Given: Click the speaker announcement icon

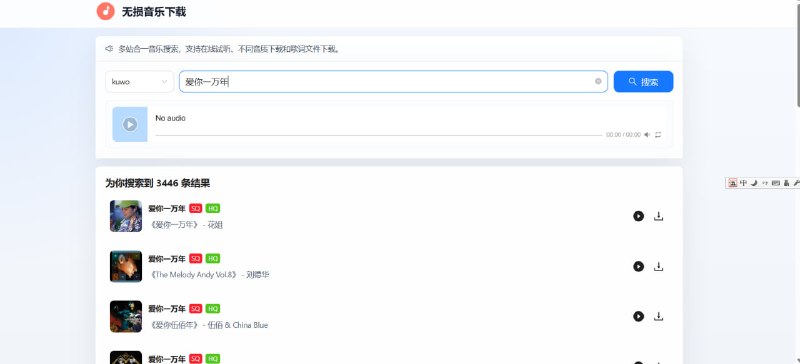Looking at the screenshot, I should (109, 49).
